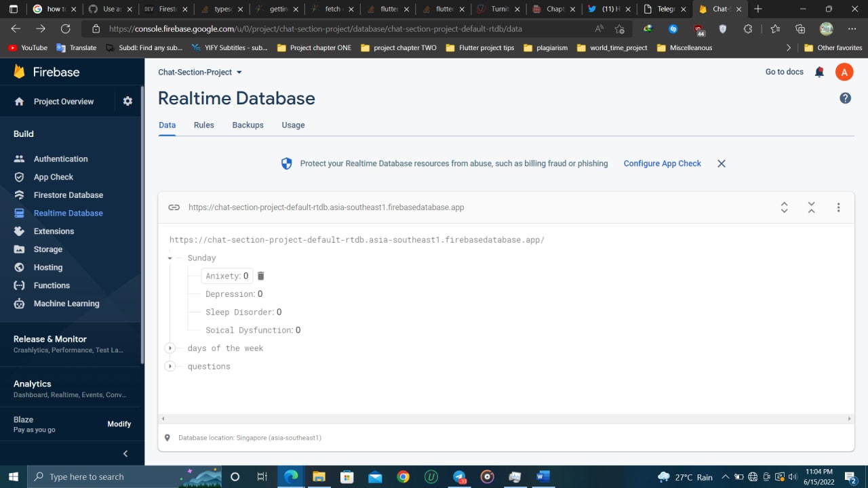Click the Realtime Database help question mark icon
Screen dimensions: 868x488
845,98
